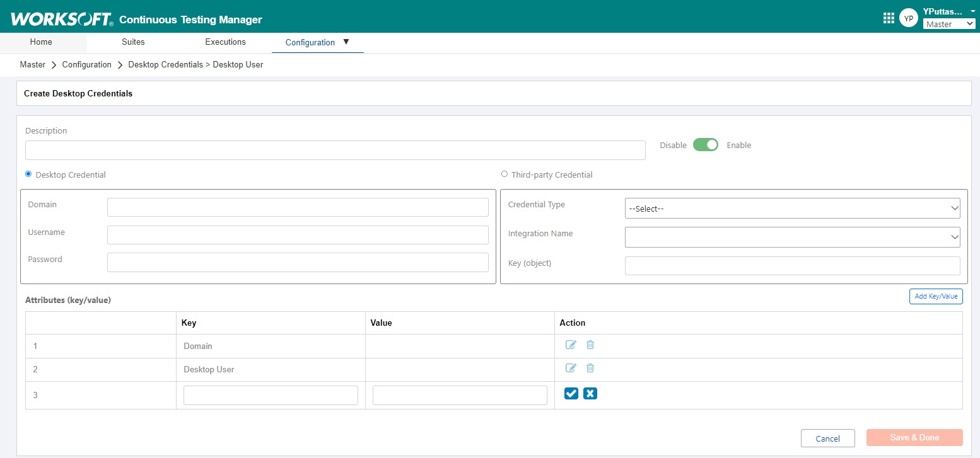Expand the Integration Name dropdown
Image resolution: width=980 pixels, height=458 pixels.
[x=792, y=237]
